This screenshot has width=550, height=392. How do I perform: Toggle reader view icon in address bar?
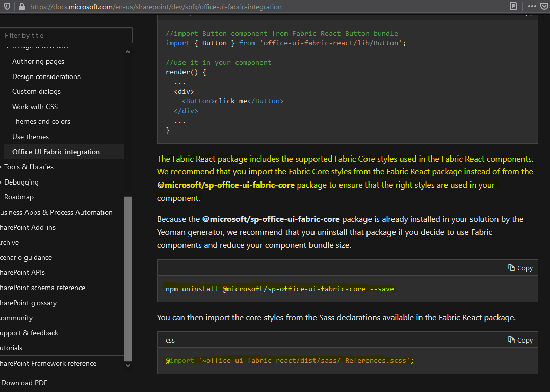click(x=513, y=6)
